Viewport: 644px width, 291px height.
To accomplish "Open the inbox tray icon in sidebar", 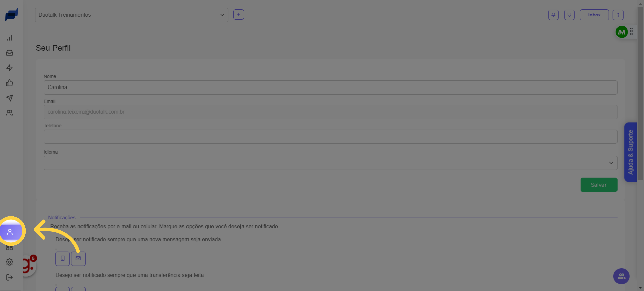I will point(10,53).
